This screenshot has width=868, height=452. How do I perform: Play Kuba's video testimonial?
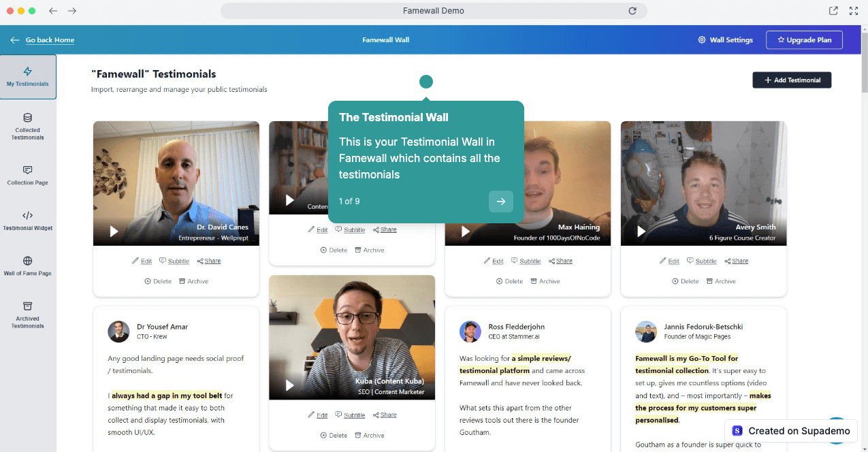coord(290,385)
